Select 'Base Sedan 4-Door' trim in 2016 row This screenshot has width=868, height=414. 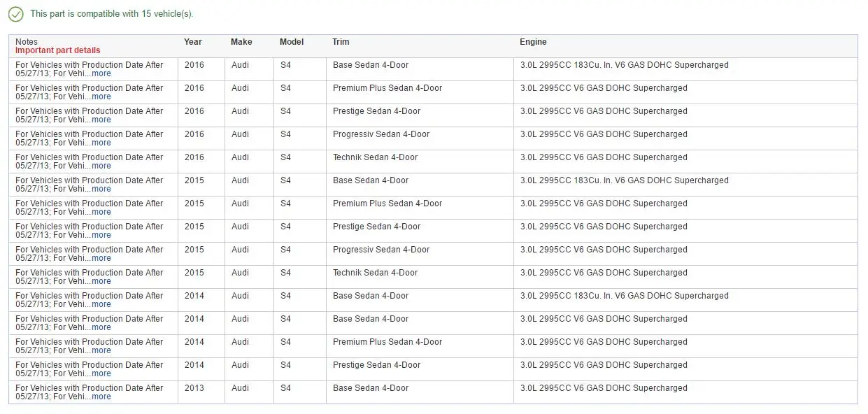coord(371,65)
